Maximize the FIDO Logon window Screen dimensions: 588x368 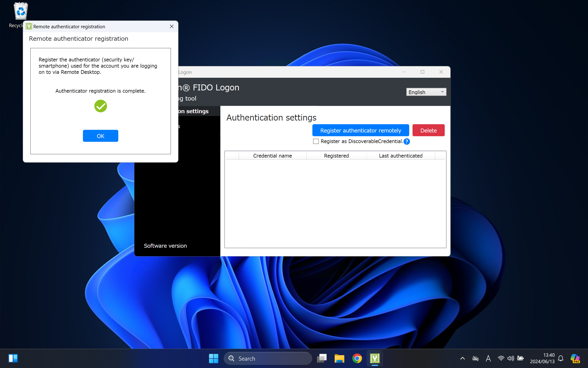pyautogui.click(x=423, y=72)
